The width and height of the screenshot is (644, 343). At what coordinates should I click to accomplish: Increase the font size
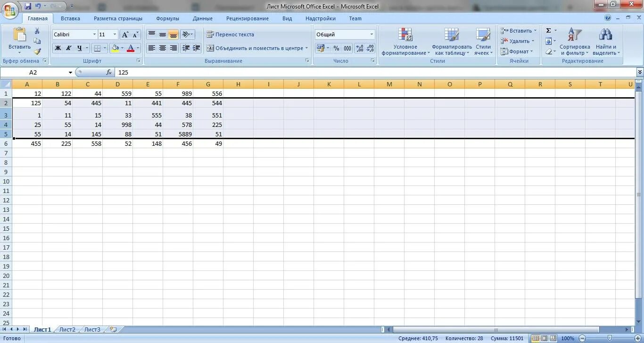click(x=125, y=34)
